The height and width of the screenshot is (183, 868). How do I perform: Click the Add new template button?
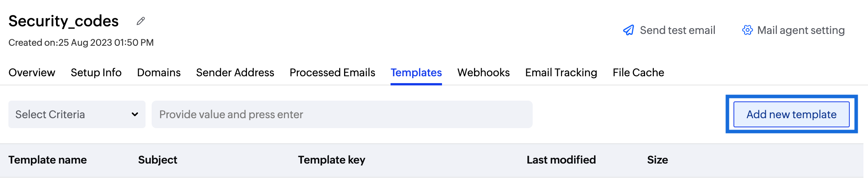[791, 114]
